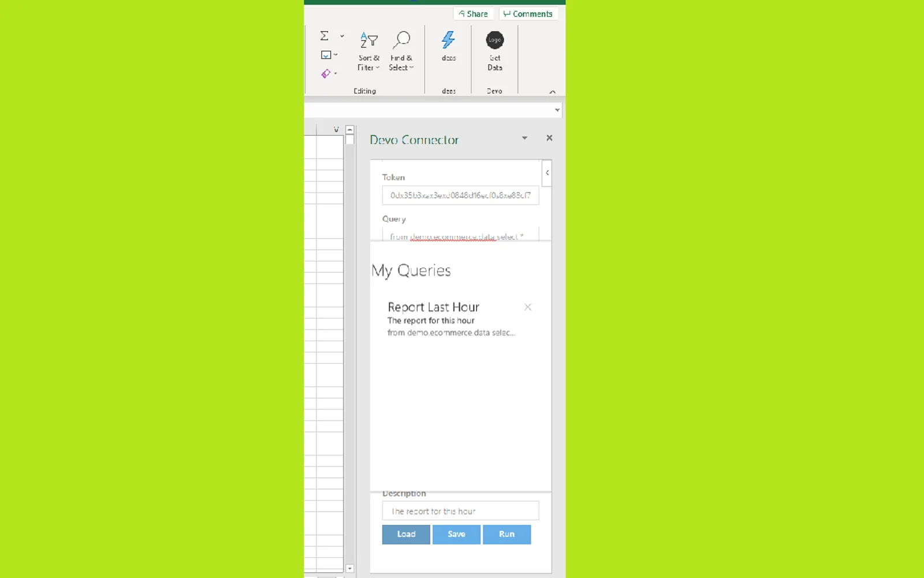Delete the Report Last Hour query
This screenshot has height=578, width=924.
click(528, 307)
